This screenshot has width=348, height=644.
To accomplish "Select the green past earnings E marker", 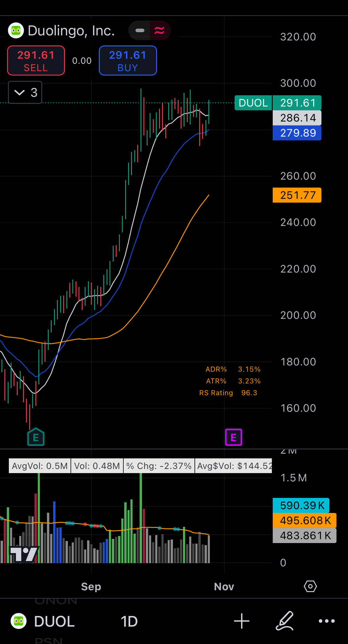I will tap(36, 437).
